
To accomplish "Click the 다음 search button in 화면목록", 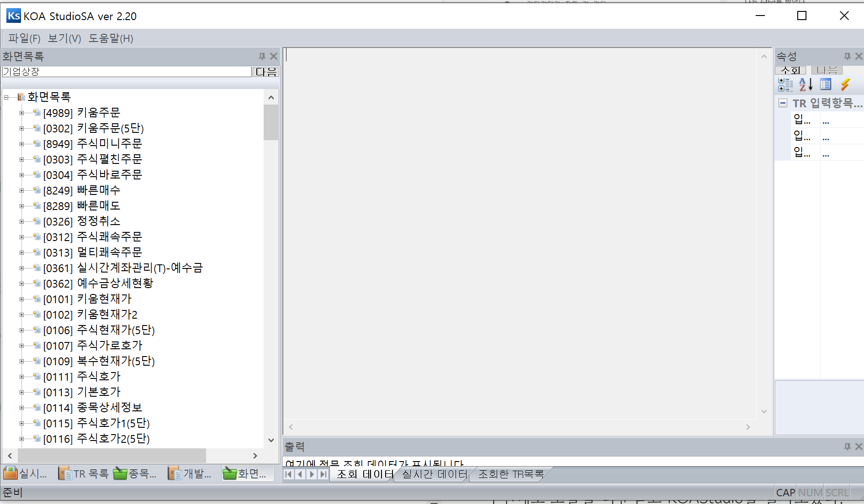I will click(266, 72).
